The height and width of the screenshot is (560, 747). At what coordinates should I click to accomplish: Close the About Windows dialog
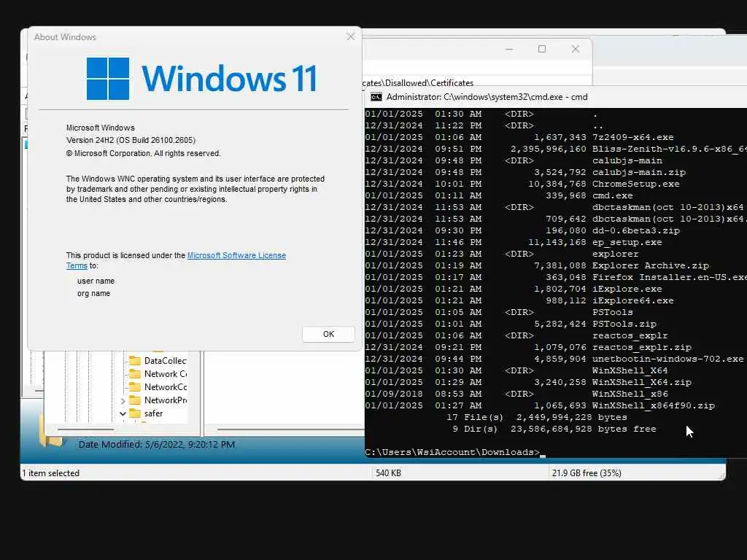click(x=351, y=36)
